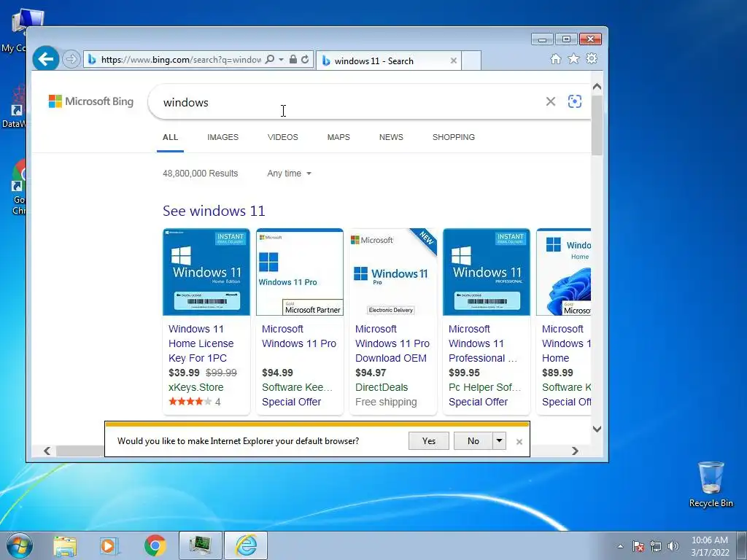Switch to the SHOPPING results tab

[x=454, y=137]
